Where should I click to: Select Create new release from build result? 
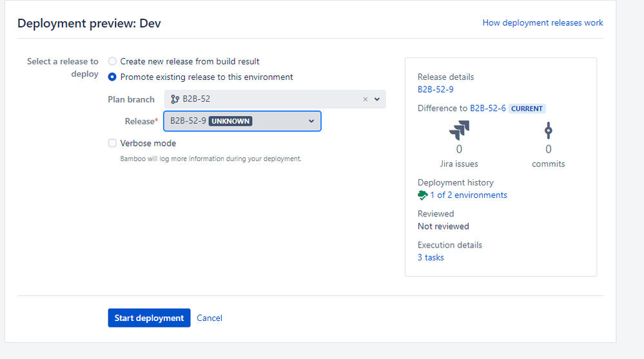click(112, 61)
